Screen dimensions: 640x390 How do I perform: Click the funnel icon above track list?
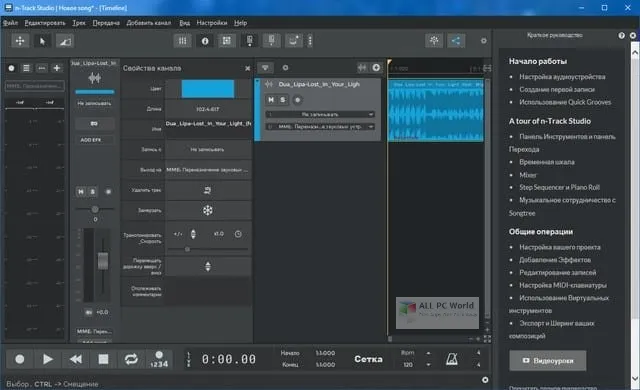pyautogui.click(x=265, y=68)
